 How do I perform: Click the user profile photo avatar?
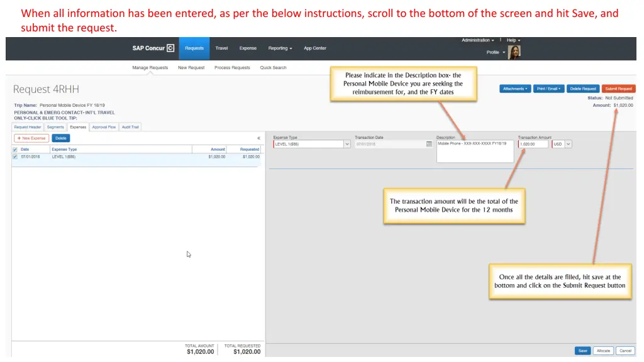(x=514, y=52)
